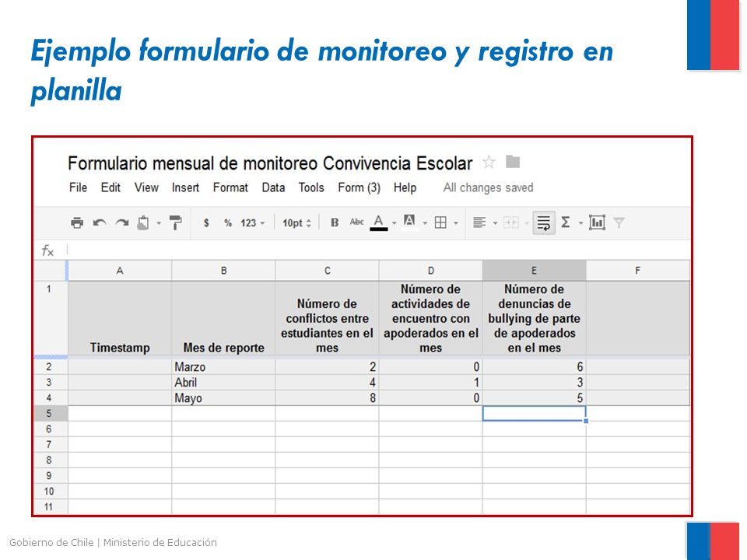Click the Timestamp header cell

120,318
